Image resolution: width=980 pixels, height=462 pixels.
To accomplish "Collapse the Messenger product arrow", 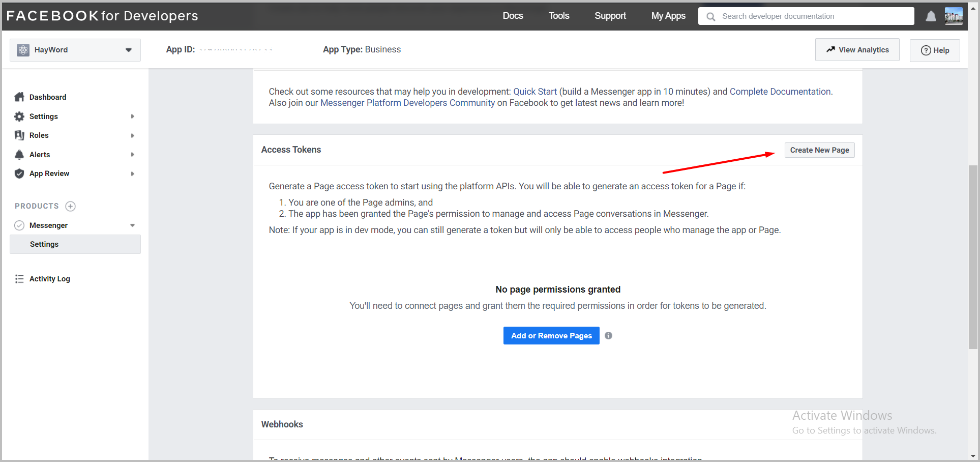I will click(132, 225).
